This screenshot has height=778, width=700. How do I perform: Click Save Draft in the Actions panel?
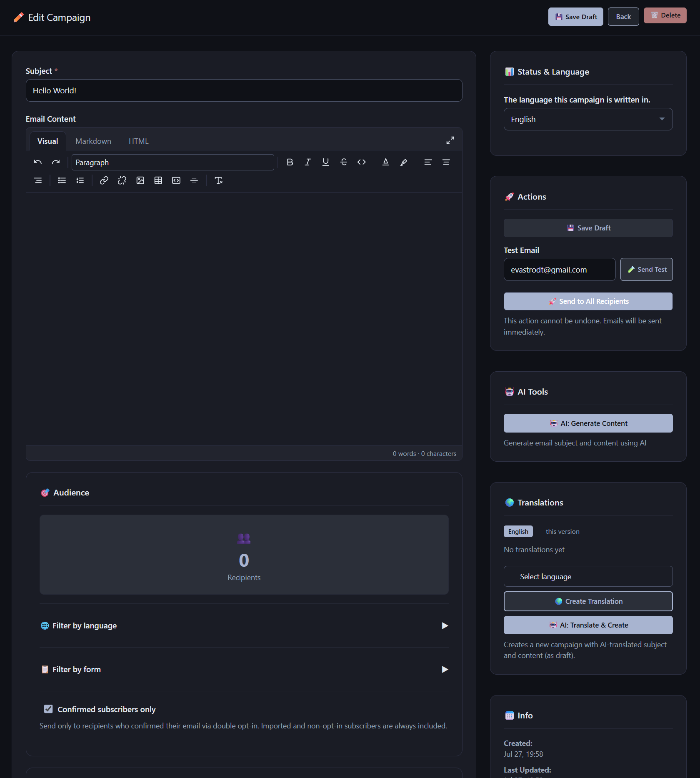click(588, 228)
